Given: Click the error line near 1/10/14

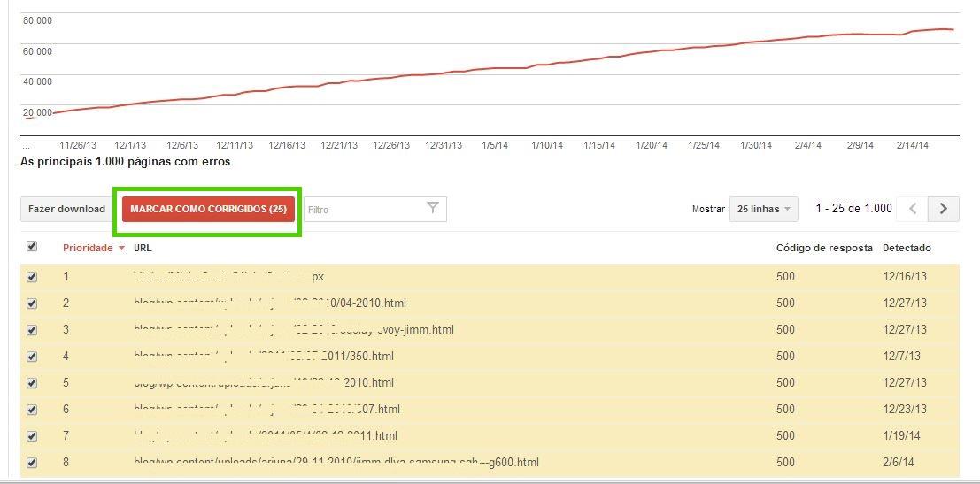Looking at the screenshot, I should [x=546, y=64].
